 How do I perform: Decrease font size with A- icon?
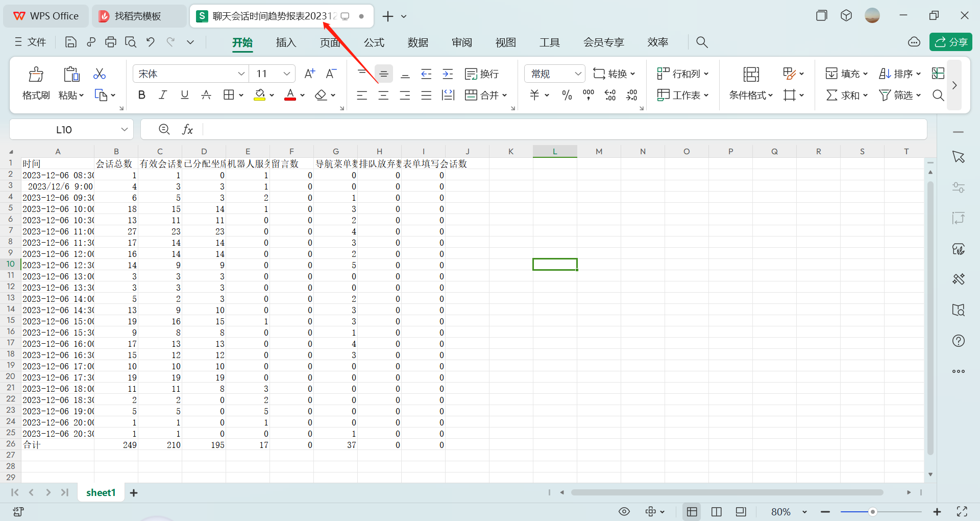point(331,74)
